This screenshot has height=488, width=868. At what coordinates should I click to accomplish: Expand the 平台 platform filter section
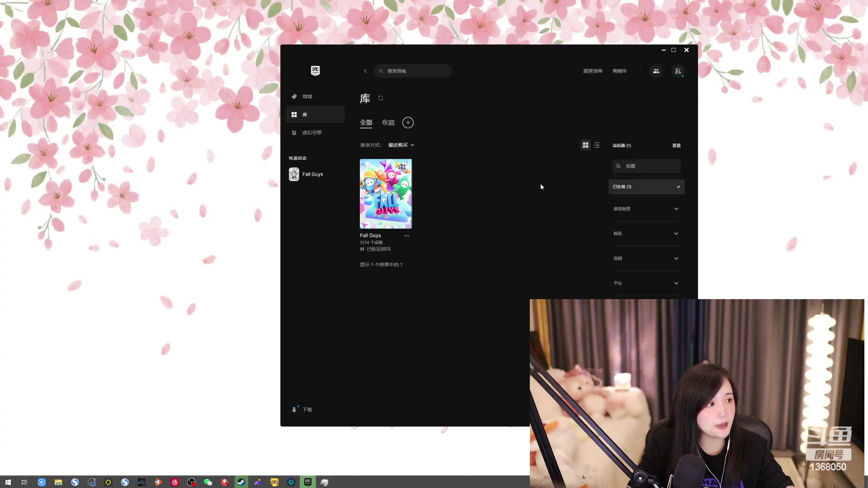tap(646, 283)
